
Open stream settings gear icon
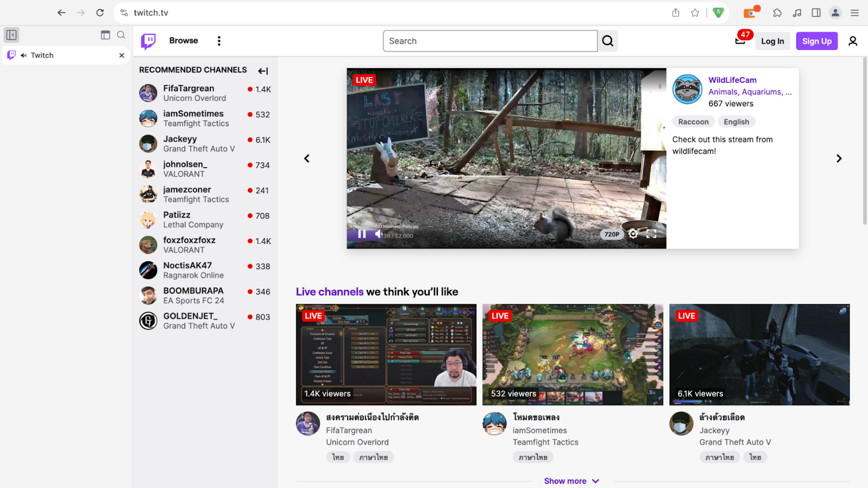coord(633,234)
